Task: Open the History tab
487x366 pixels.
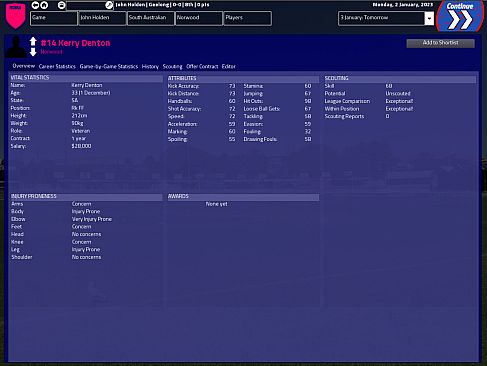Action: point(150,66)
